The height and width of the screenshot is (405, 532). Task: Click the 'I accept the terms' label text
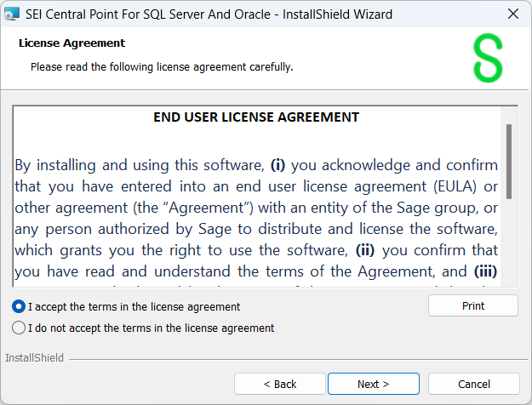pyautogui.click(x=134, y=306)
